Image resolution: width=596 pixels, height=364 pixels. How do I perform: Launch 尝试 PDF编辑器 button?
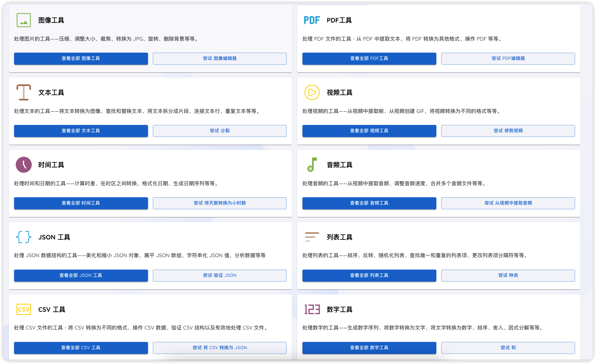point(508,59)
